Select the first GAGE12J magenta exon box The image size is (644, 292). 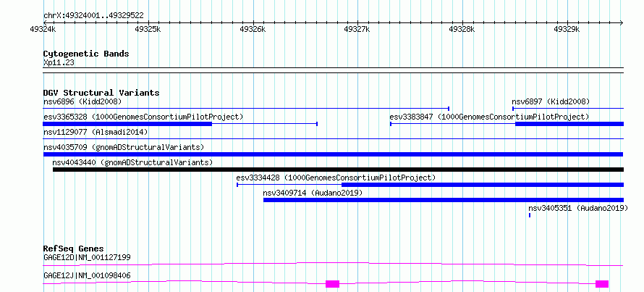[332, 284]
